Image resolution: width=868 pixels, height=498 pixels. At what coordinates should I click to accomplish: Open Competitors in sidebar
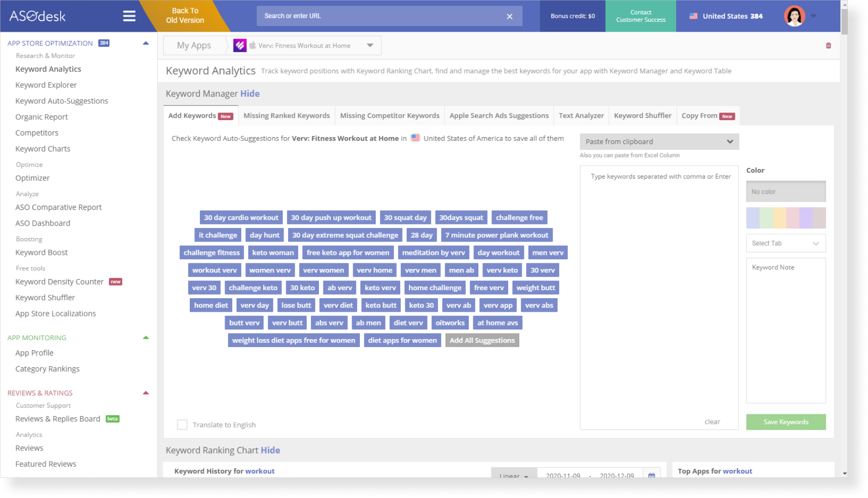click(x=37, y=133)
